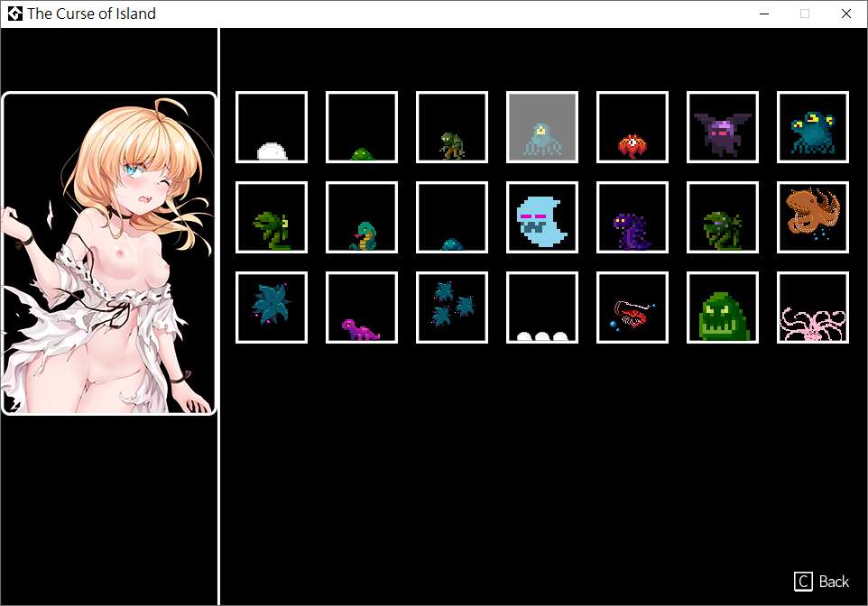Choose the green zombie monster tile
868x606 pixels.
point(452,127)
